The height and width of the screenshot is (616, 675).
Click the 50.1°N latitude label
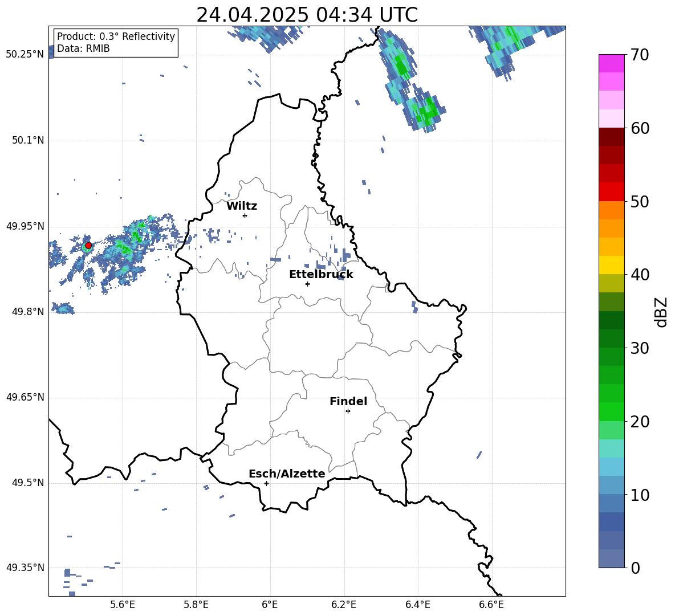pyautogui.click(x=28, y=140)
